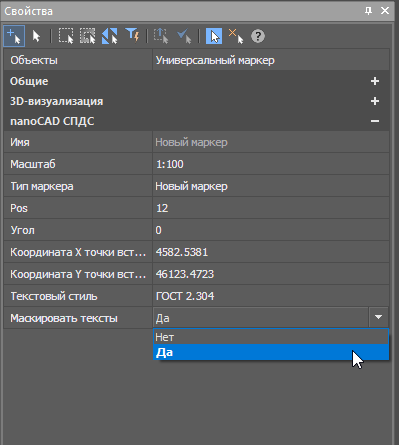This screenshot has width=399, height=445.
Task: Open quick selection filter icon
Action: [x=132, y=35]
